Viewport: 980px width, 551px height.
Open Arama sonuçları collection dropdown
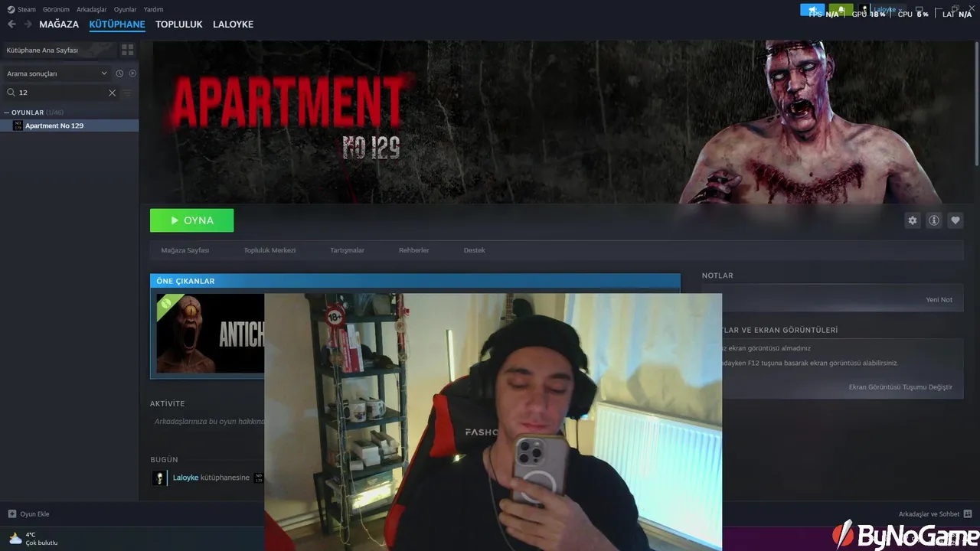pyautogui.click(x=57, y=73)
